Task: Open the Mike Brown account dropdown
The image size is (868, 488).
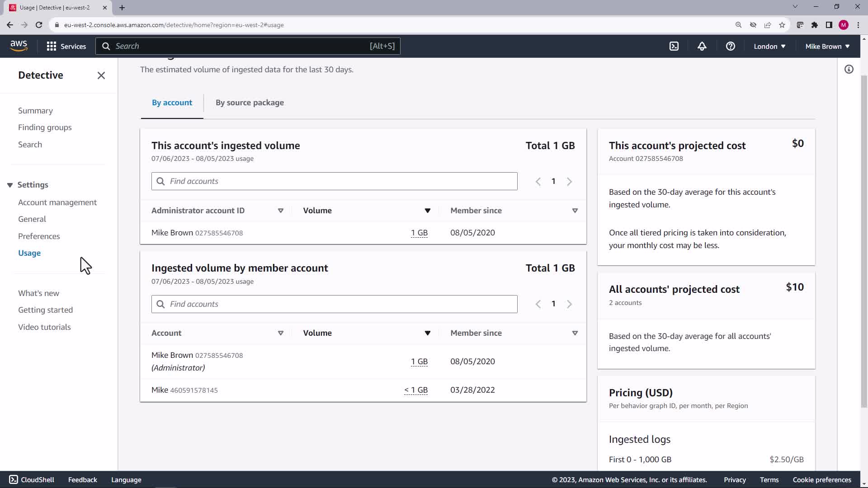Action: pyautogui.click(x=827, y=46)
